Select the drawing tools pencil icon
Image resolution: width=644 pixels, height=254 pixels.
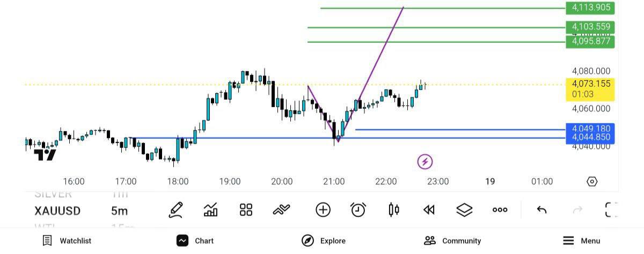(175, 210)
